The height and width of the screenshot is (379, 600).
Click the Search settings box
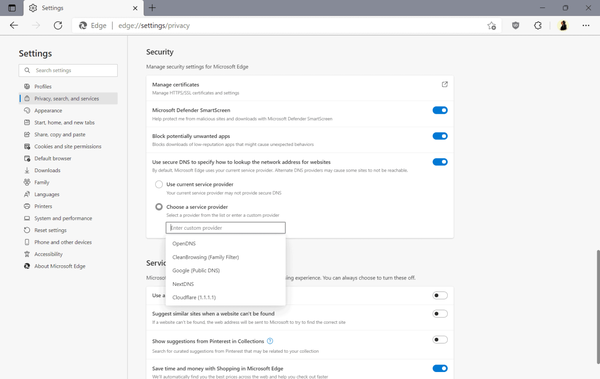pyautogui.click(x=68, y=70)
